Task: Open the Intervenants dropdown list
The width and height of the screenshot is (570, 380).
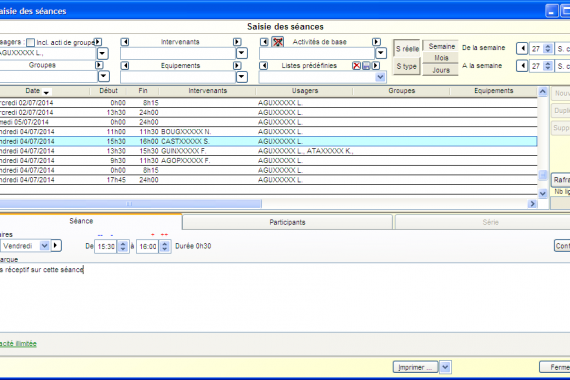Action: point(242,53)
